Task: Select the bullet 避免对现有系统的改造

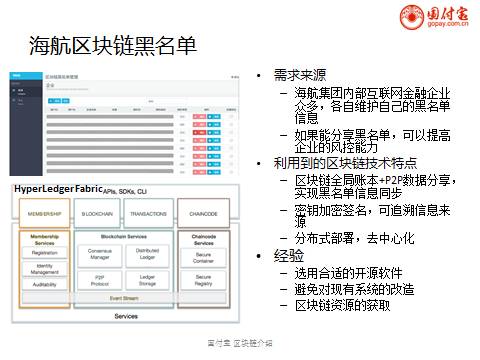Action: [x=354, y=289]
